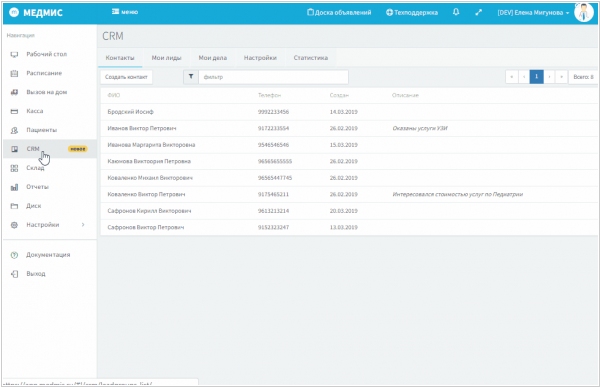Click the Техподдержка lifebuoy icon
Image resolution: width=600 pixels, height=387 pixels.
pyautogui.click(x=389, y=13)
